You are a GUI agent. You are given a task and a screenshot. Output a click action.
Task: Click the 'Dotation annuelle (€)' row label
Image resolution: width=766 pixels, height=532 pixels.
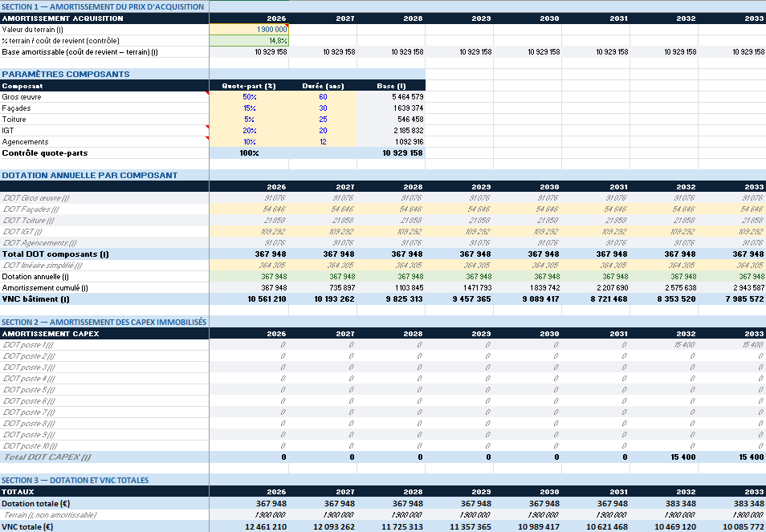pyautogui.click(x=35, y=276)
